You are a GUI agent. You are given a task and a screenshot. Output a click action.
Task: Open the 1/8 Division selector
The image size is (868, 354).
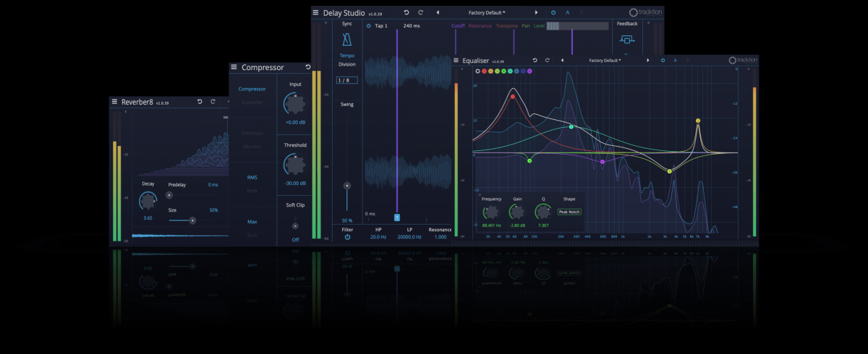point(346,79)
